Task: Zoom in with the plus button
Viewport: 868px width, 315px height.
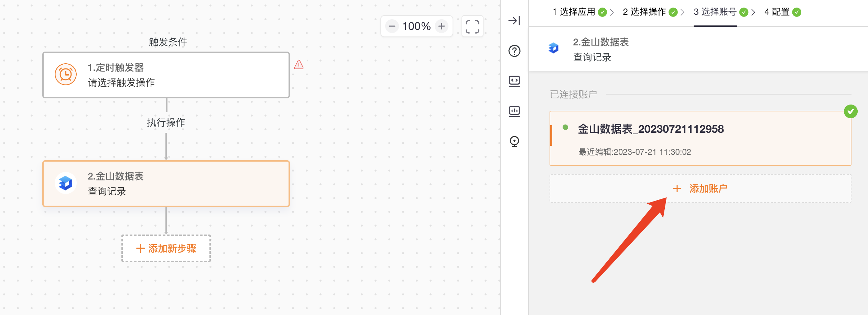Action: coord(441,26)
